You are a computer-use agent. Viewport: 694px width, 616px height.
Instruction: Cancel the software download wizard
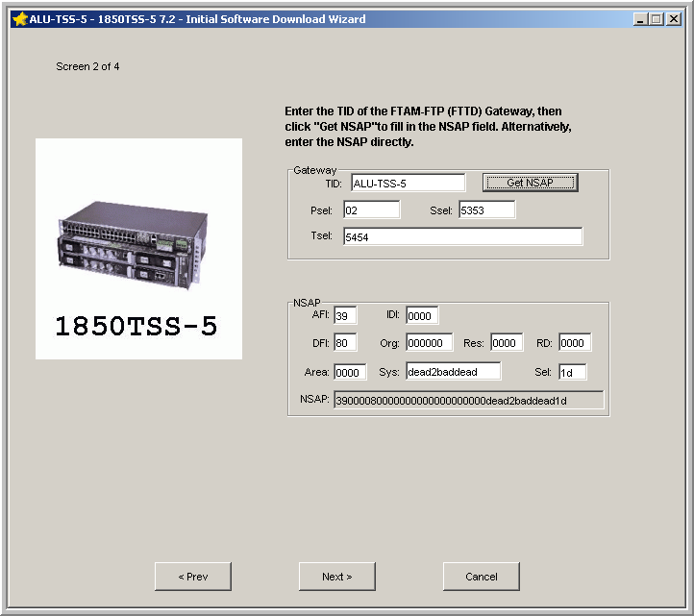coord(482,577)
